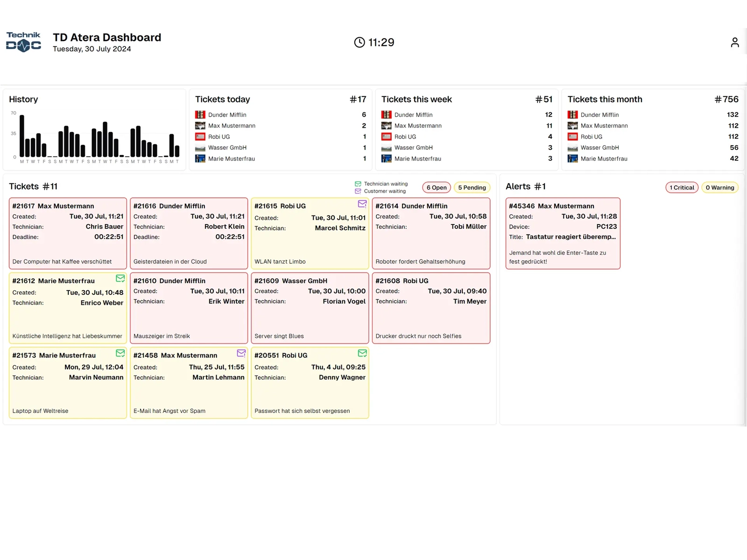The height and width of the screenshot is (560, 747).
Task: Click technician name Marcel Schmitz
Action: click(x=340, y=228)
